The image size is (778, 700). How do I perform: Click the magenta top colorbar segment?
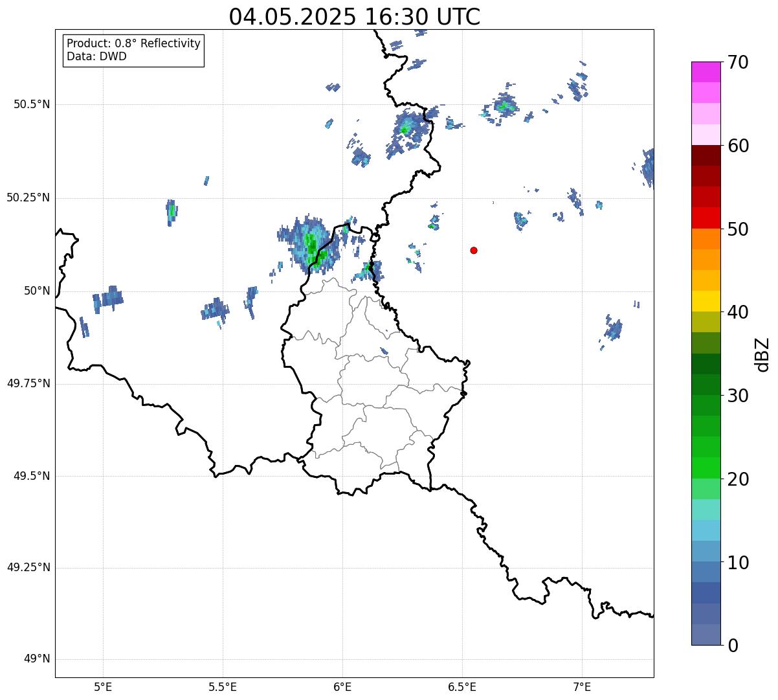pos(706,72)
